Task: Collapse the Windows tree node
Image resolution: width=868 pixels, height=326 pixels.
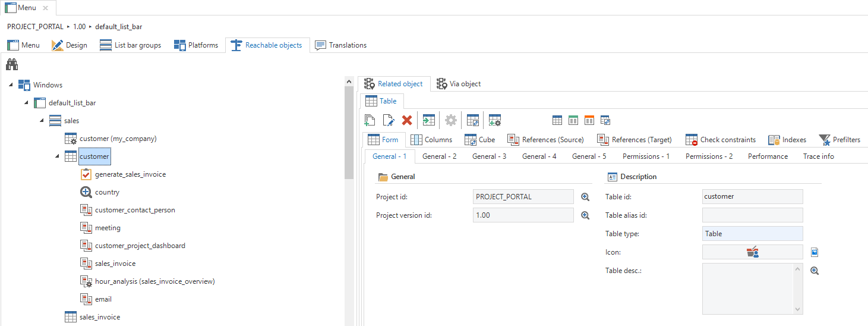Action: point(11,85)
